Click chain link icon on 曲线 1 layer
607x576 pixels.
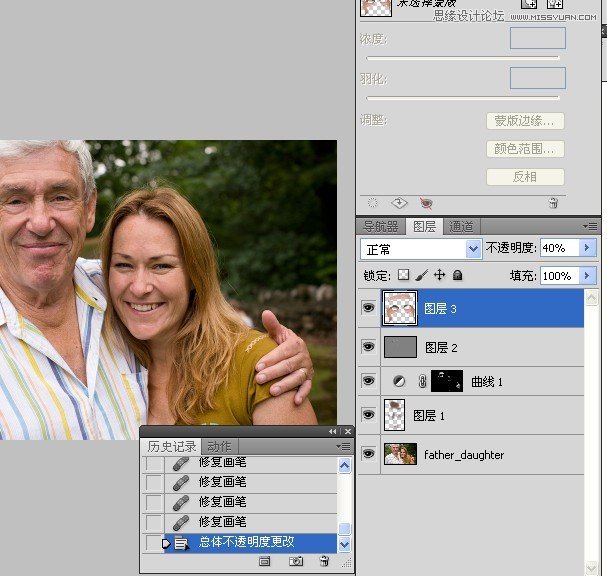pos(422,381)
